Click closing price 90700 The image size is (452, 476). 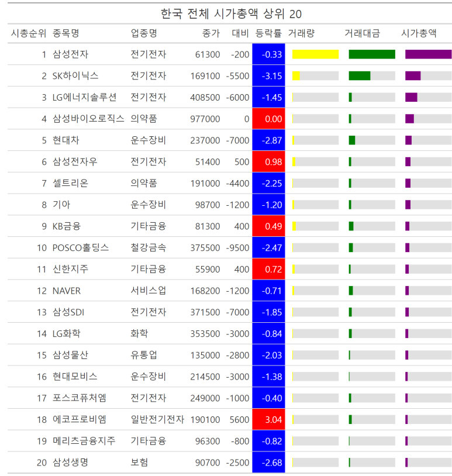pos(208,463)
